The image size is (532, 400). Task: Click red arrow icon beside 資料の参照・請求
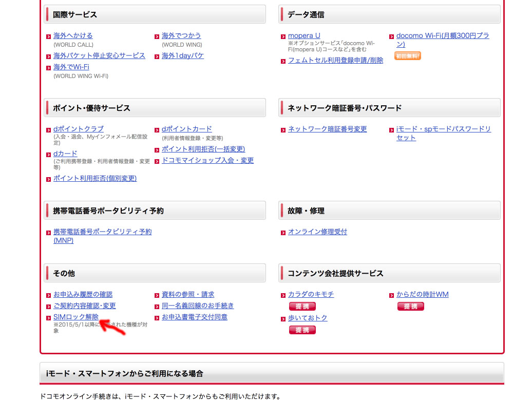click(x=157, y=295)
